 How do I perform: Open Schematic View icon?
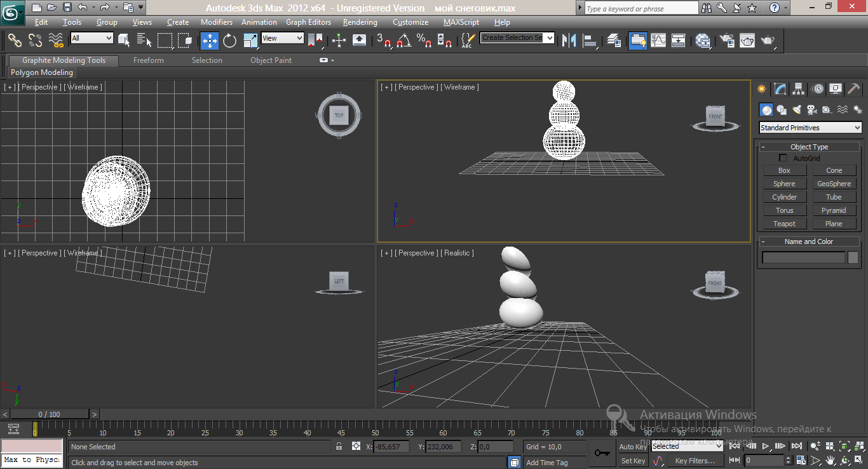click(679, 40)
